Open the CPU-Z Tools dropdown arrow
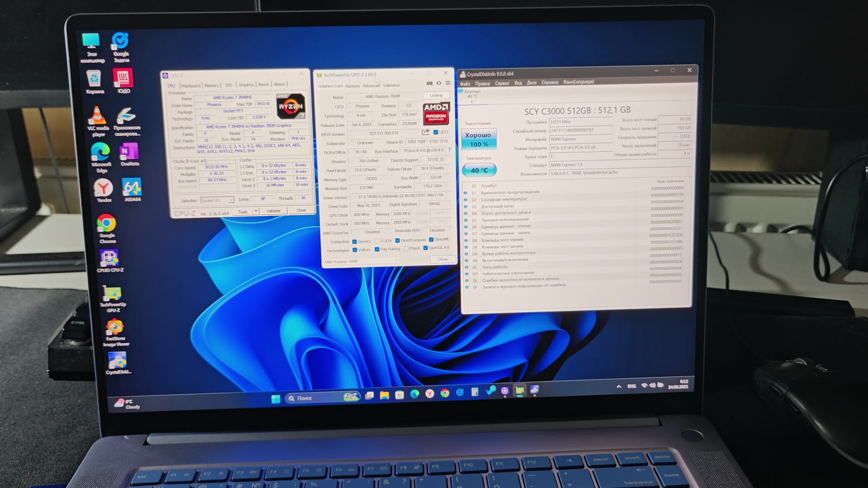868x488 pixels. [x=256, y=211]
